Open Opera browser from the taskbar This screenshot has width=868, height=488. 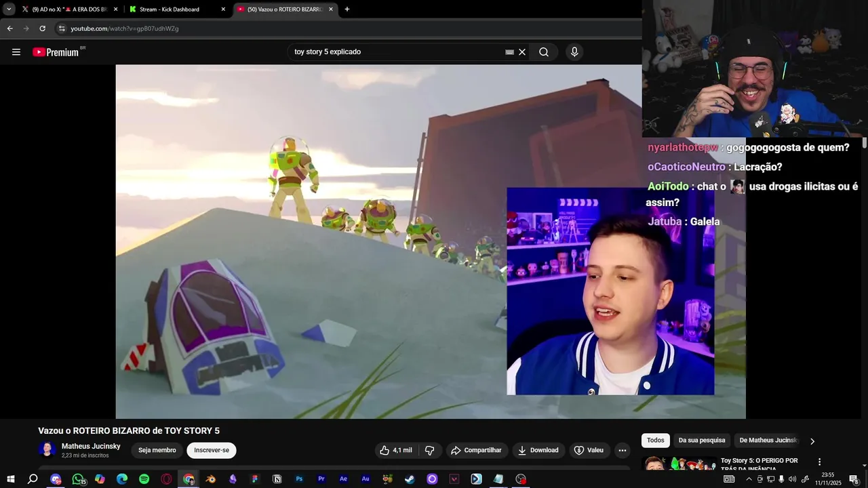[x=166, y=479]
